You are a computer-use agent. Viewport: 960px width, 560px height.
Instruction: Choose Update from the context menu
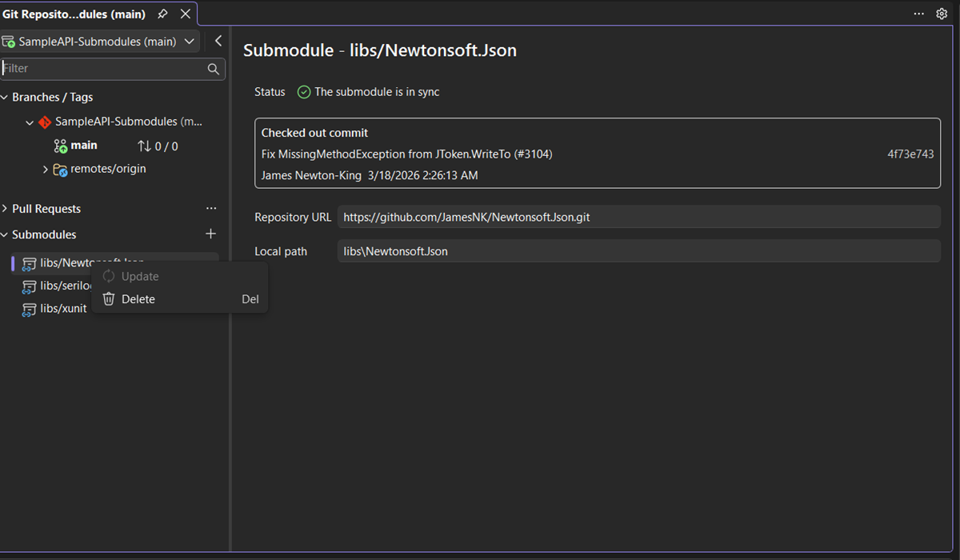180,277
